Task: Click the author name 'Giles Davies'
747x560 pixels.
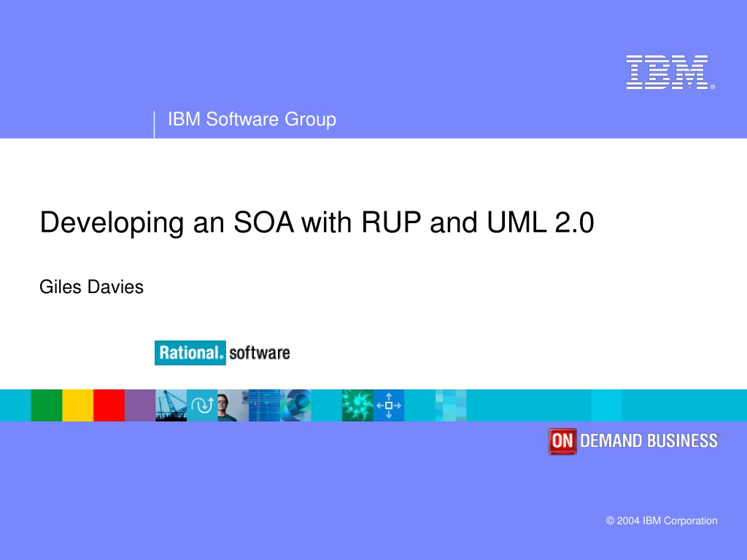Action: 91,287
